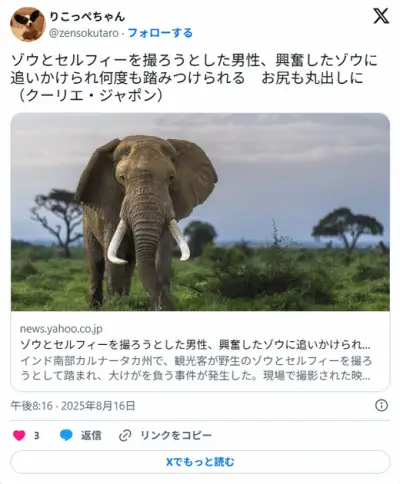Screen dimensions: 400x484
Task: Open the news.yahoo.co.jp domain link
Action: pos(61,329)
